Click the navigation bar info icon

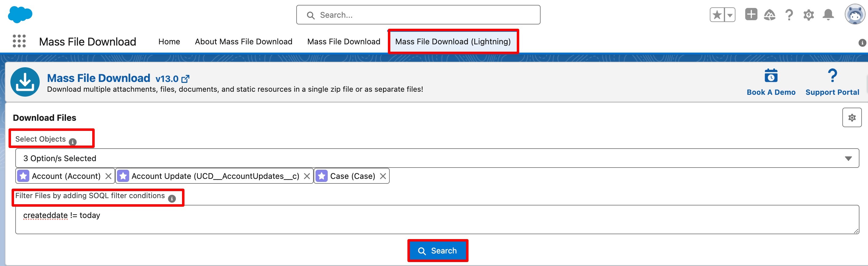[862, 43]
